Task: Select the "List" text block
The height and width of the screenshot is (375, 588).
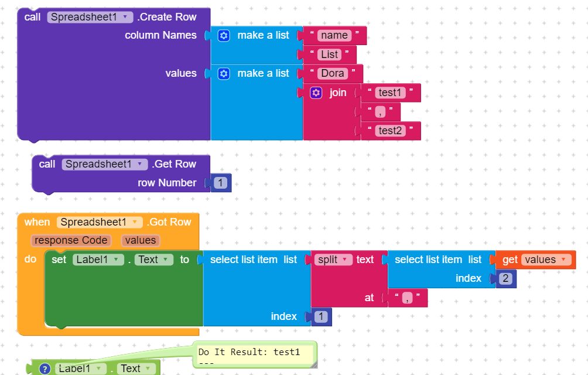Action: [330, 54]
